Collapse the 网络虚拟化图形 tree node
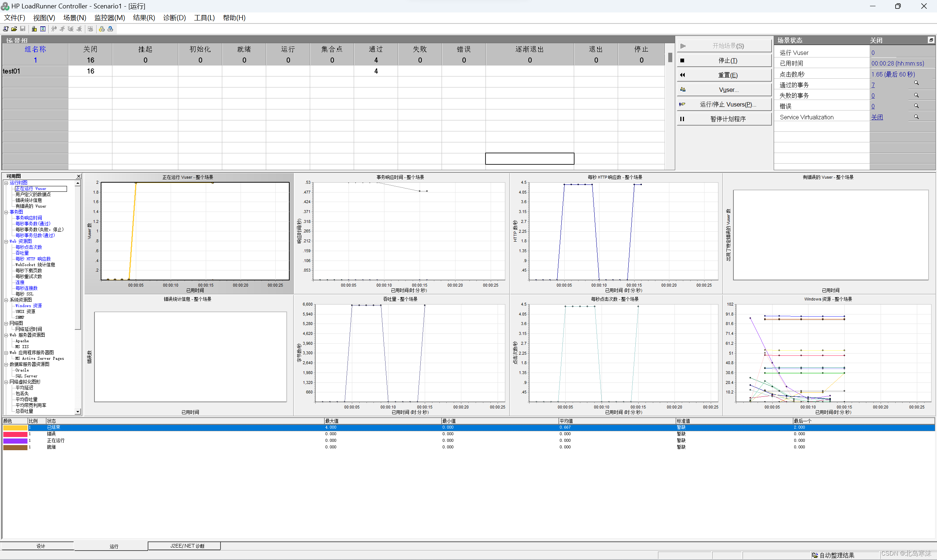The height and width of the screenshot is (560, 937). pyautogui.click(x=6, y=382)
